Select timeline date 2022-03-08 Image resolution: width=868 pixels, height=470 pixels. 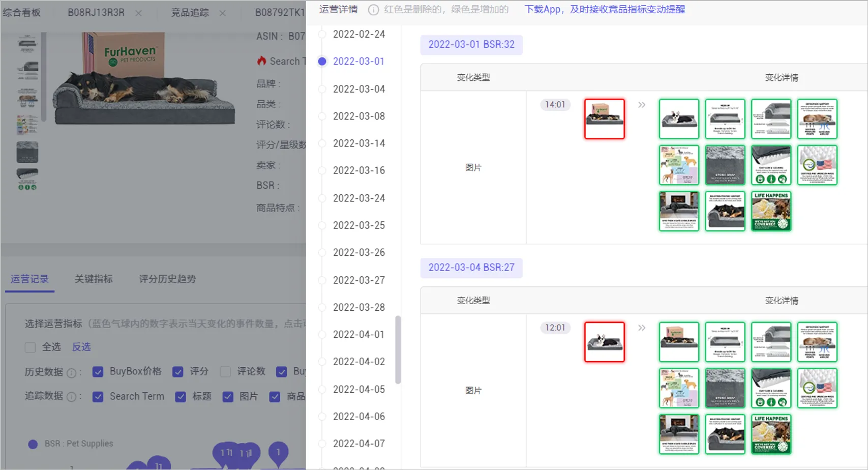click(359, 116)
